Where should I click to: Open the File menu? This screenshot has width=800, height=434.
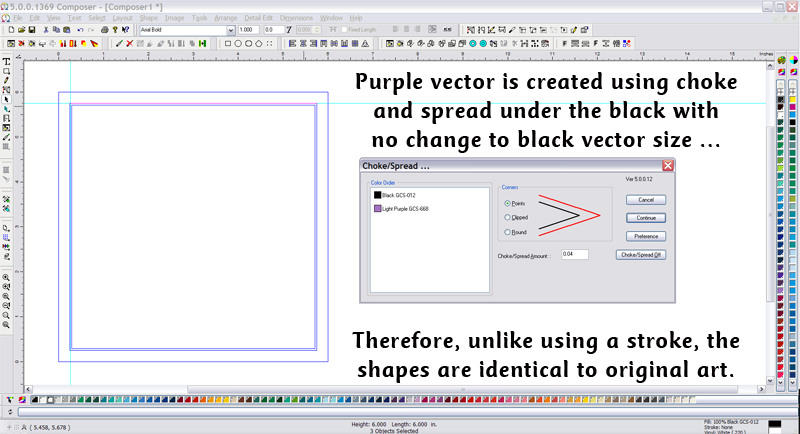click(x=18, y=18)
